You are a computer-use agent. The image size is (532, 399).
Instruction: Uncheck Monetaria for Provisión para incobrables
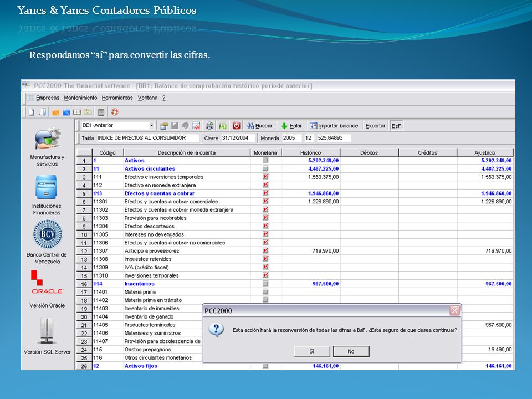[265, 218]
